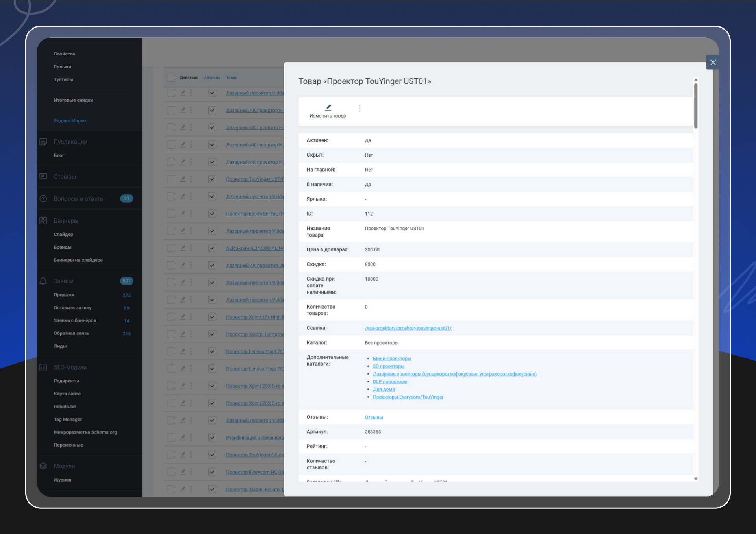Click the SEO-модули chart sidebar icon

point(43,367)
